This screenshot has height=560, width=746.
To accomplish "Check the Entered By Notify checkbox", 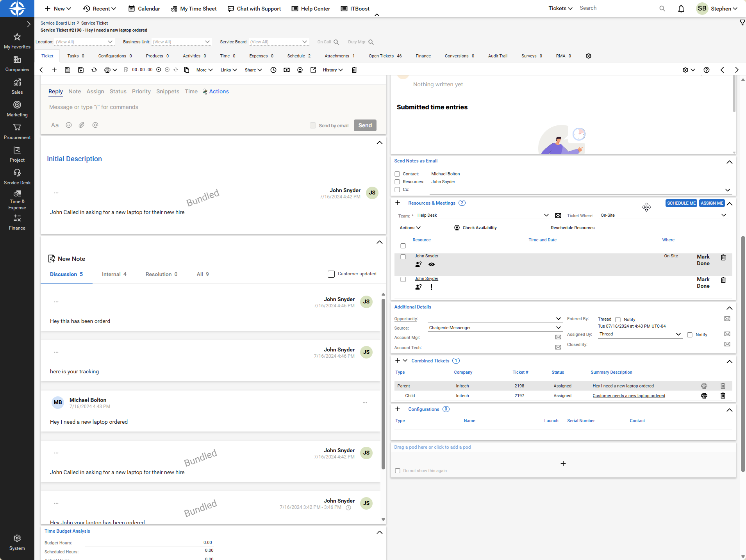I will (x=618, y=319).
